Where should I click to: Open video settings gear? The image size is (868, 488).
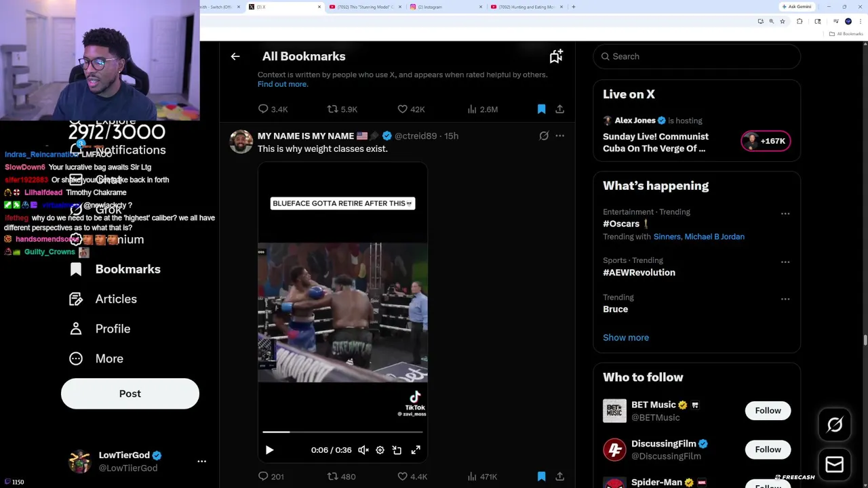380,450
